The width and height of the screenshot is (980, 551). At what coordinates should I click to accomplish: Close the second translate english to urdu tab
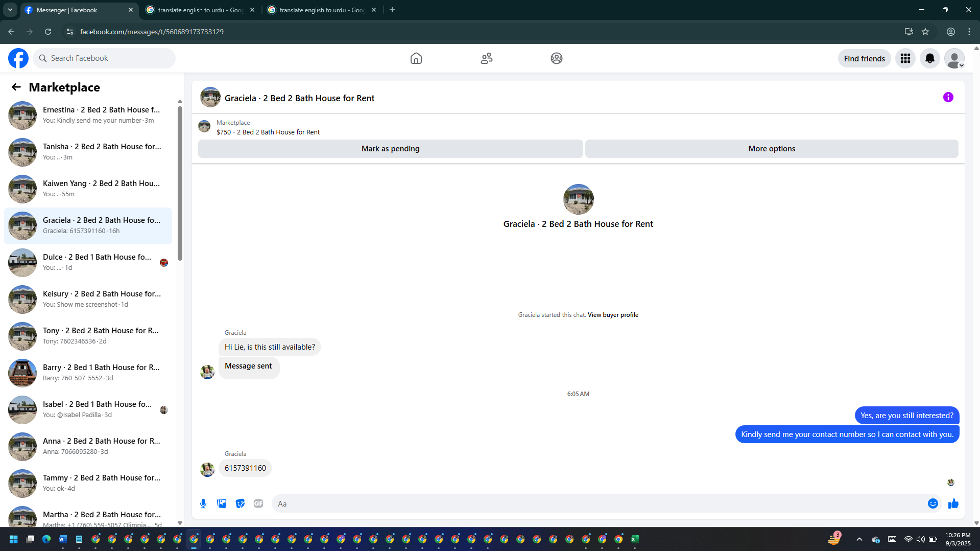click(374, 10)
